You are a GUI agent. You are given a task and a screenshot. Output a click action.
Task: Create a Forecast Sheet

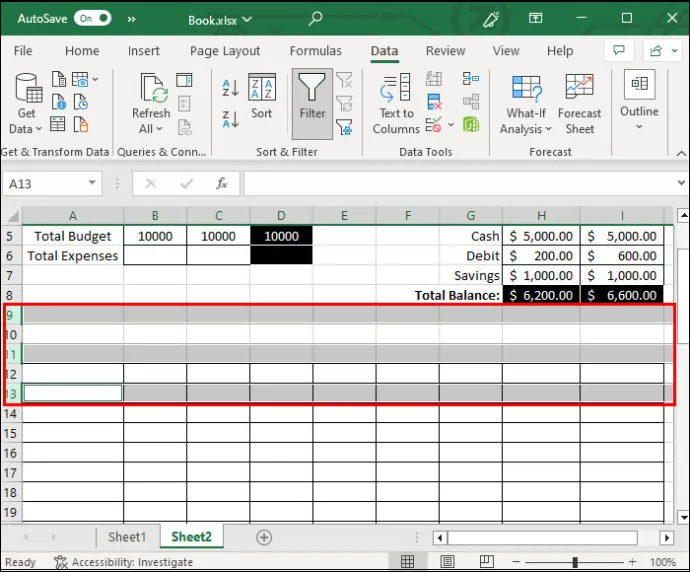click(x=580, y=104)
